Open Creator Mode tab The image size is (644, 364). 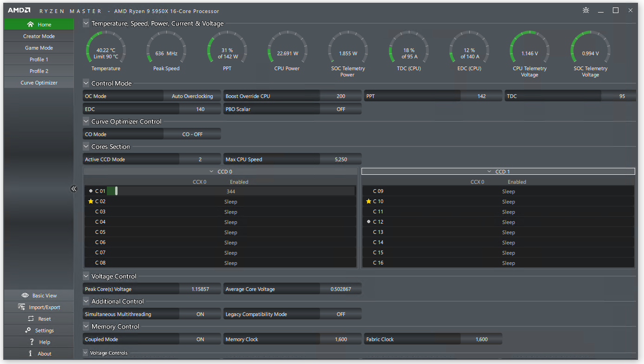(x=39, y=36)
